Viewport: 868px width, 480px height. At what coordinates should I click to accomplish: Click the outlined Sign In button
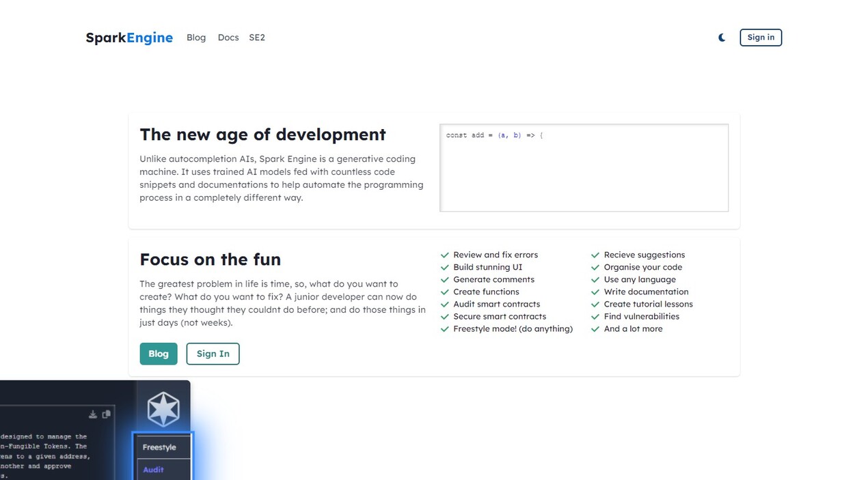213,354
